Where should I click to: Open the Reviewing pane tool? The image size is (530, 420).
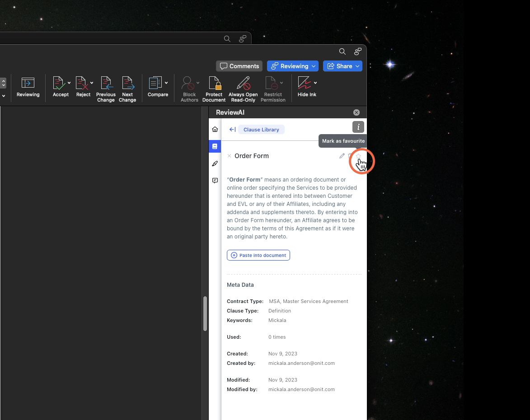tap(28, 88)
